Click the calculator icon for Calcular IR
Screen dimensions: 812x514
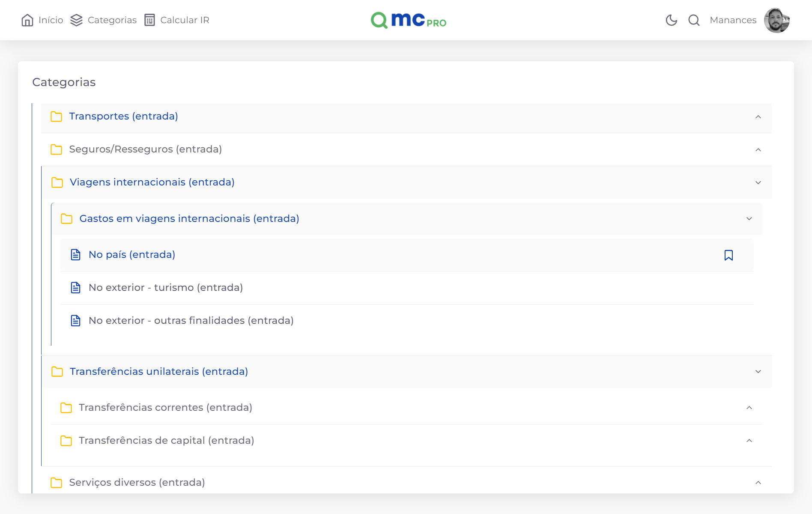click(x=149, y=20)
